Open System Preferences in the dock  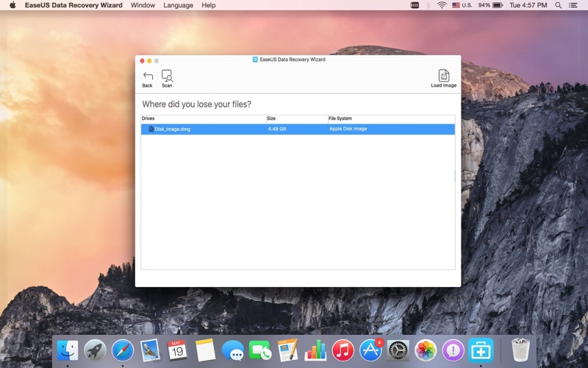tap(398, 350)
